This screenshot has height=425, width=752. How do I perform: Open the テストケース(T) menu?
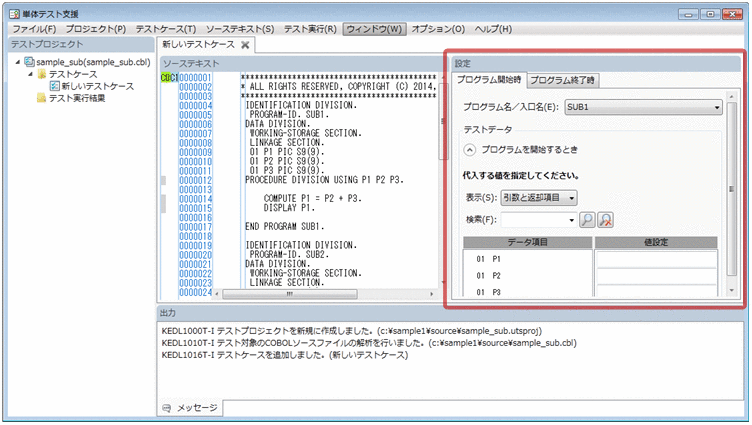pyautogui.click(x=166, y=29)
